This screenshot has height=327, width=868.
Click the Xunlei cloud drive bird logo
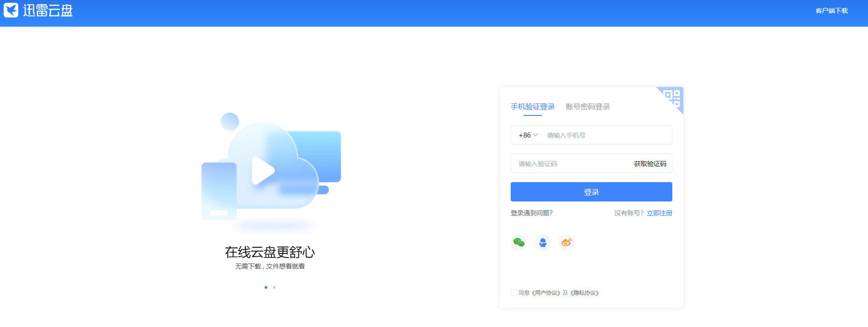click(x=11, y=10)
